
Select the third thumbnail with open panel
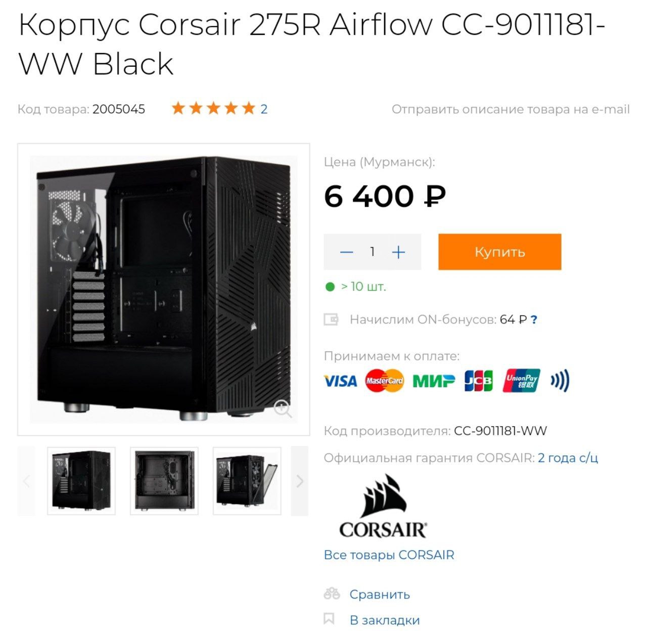pos(247,481)
